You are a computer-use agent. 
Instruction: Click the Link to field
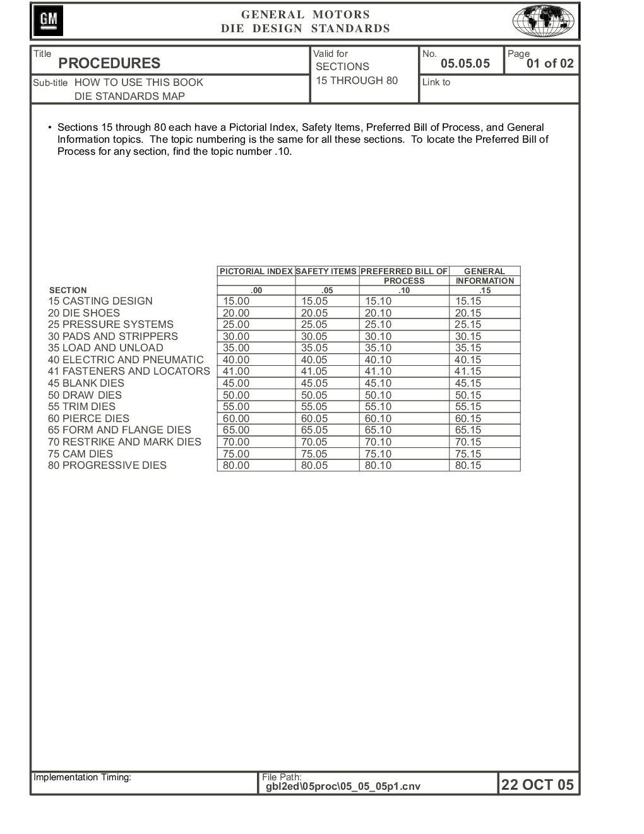pyautogui.click(x=499, y=89)
